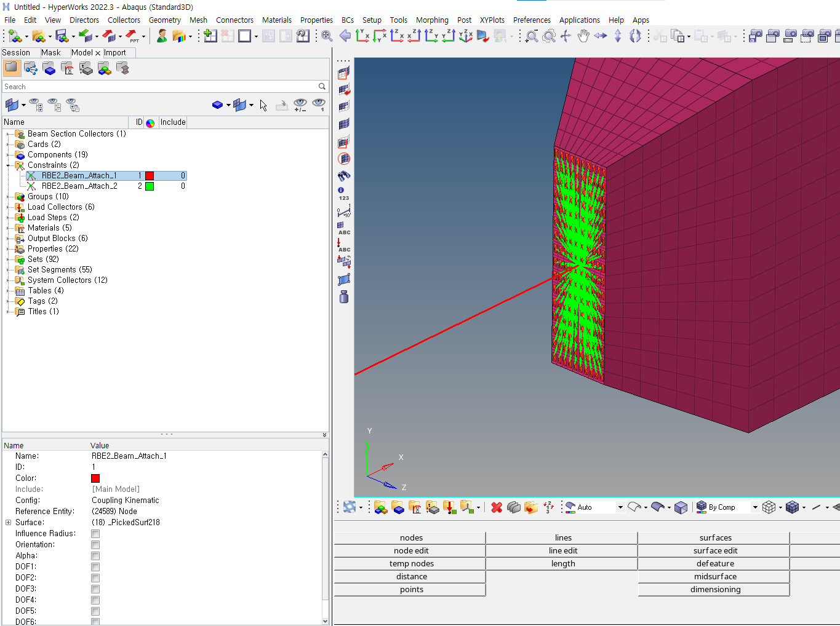Open the distance panel
The image size is (840, 626).
pos(410,576)
